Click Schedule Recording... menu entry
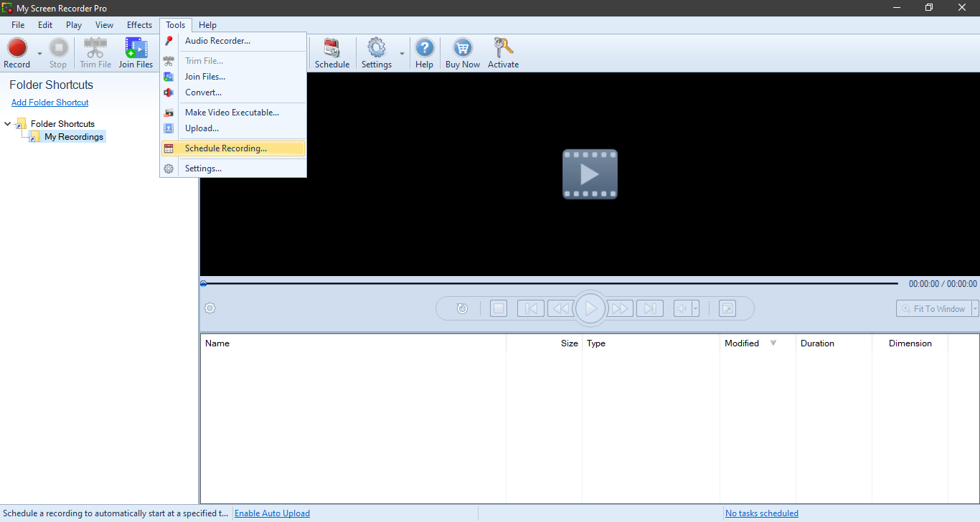This screenshot has width=980, height=522. [x=234, y=148]
